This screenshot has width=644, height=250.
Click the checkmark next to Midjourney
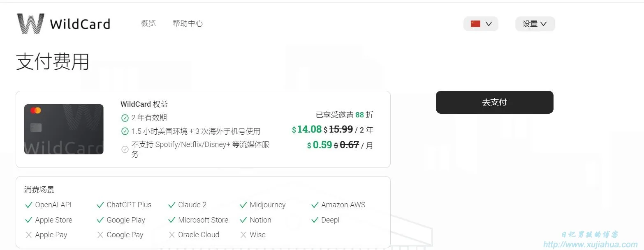243,205
